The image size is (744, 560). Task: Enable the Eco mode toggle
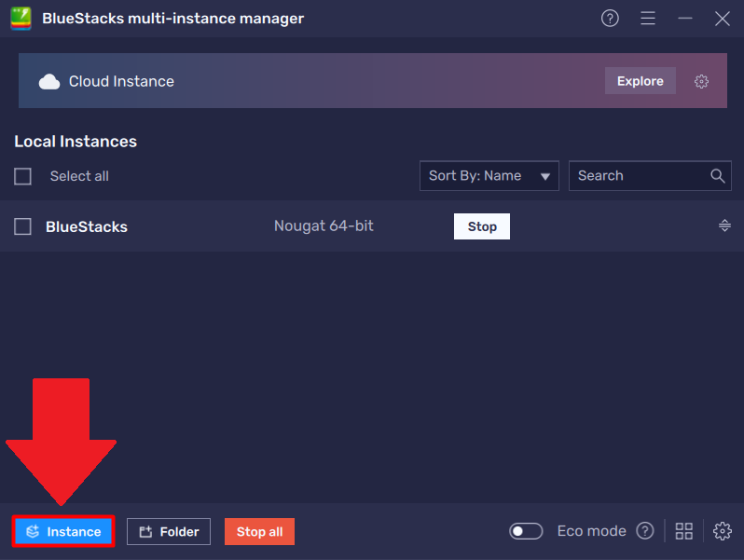526,531
